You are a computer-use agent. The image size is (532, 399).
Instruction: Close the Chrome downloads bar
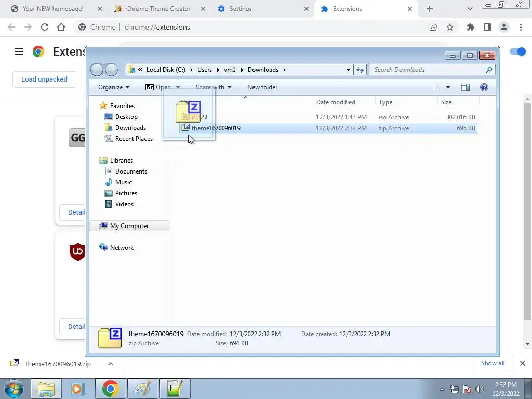point(523,363)
